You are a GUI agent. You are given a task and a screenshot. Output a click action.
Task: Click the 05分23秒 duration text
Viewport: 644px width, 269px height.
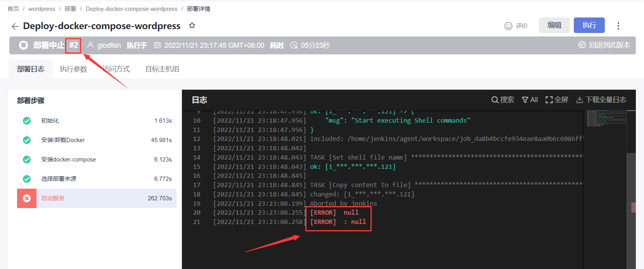click(x=315, y=45)
